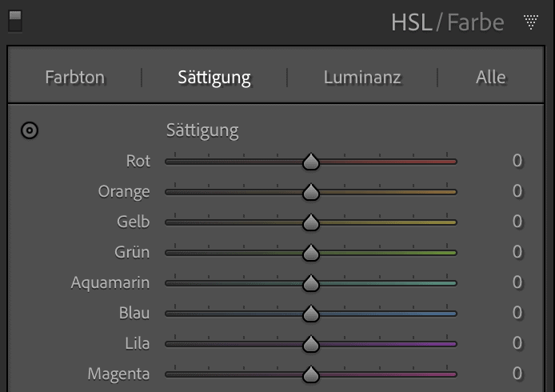Image resolution: width=555 pixels, height=392 pixels.
Task: Collapse the HSL / Farbe panel triangle
Action: click(530, 22)
